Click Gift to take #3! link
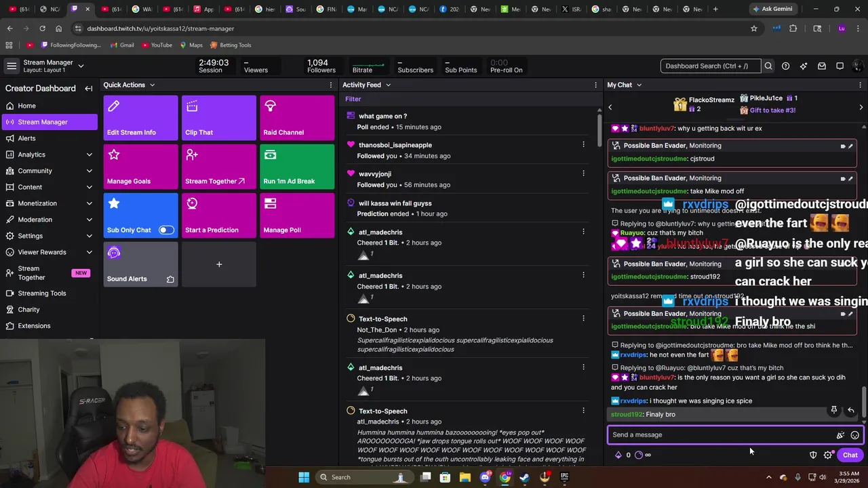 [772, 110]
